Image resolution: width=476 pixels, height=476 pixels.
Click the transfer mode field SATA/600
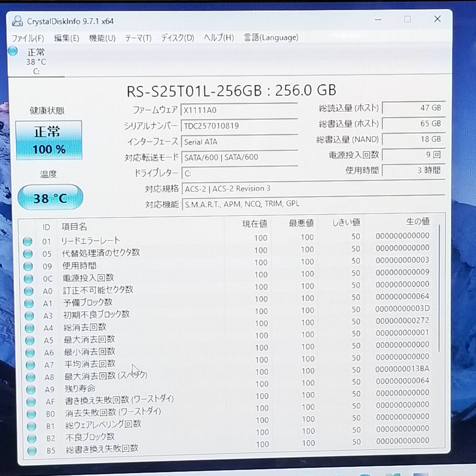pyautogui.click(x=239, y=157)
